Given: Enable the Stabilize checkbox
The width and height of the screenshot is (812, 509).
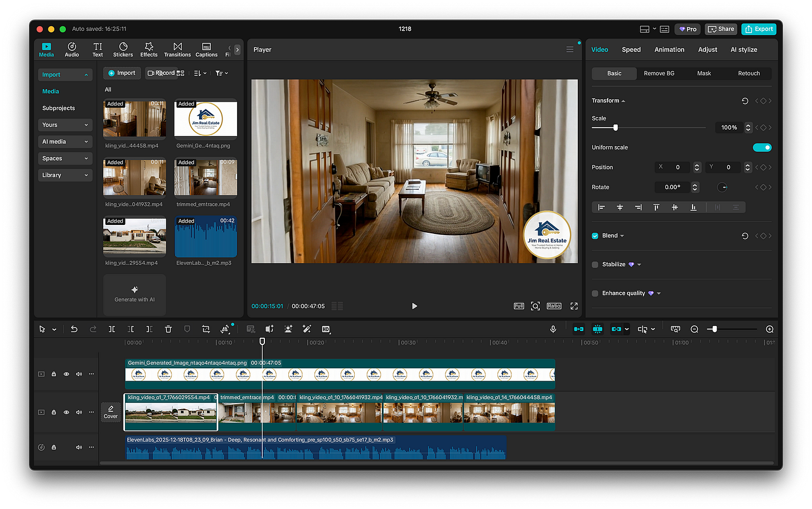Looking at the screenshot, I should 594,264.
